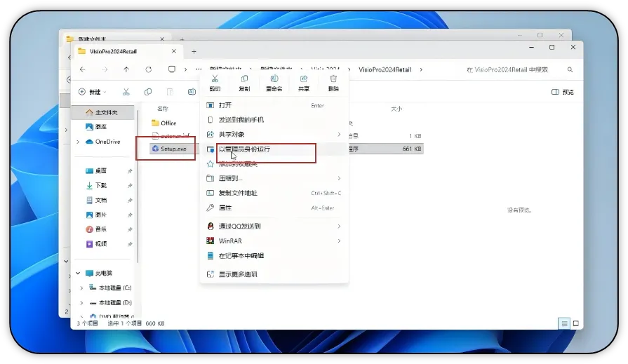Click the toolbar paste icon
This screenshot has width=628, height=364.
coord(170,92)
